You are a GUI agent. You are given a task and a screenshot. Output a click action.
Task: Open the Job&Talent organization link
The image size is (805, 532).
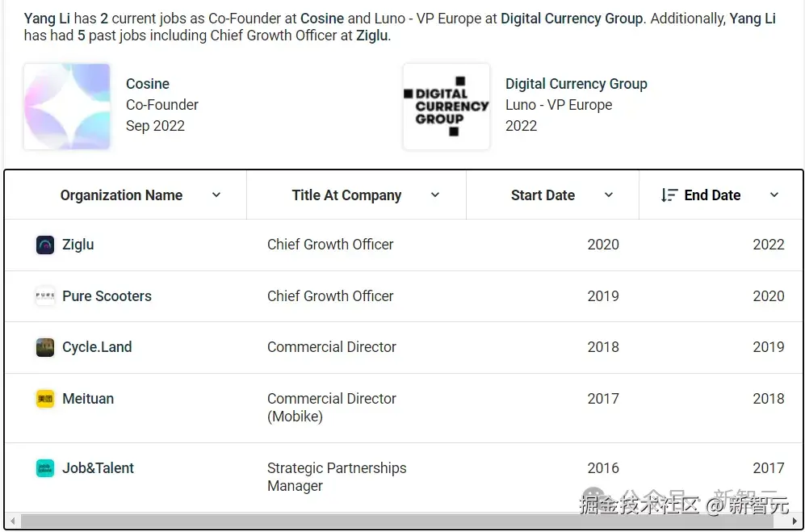98,468
